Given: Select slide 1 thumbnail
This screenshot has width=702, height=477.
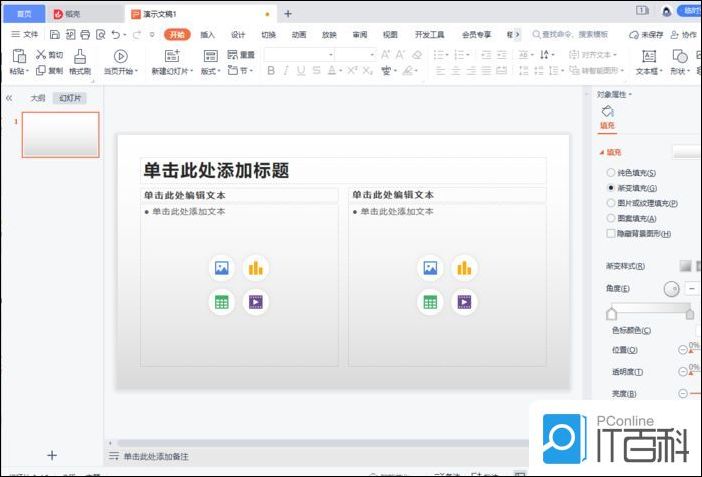Looking at the screenshot, I should point(60,135).
